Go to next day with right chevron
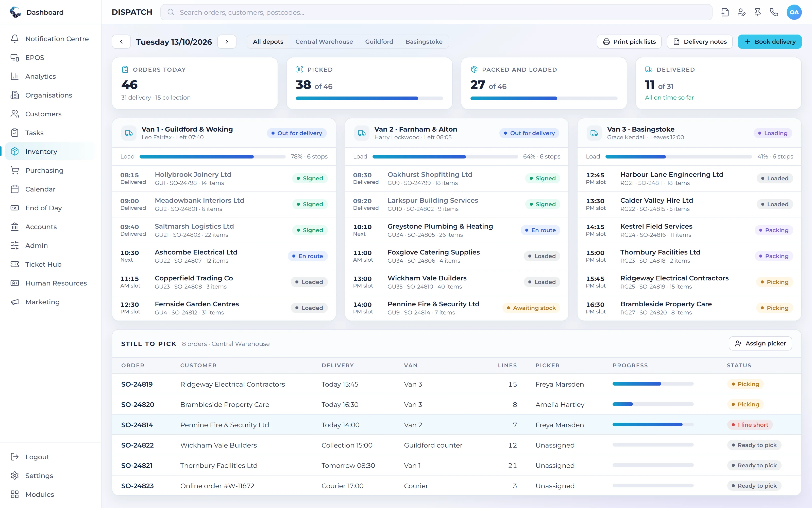The height and width of the screenshot is (508, 812). [x=227, y=42]
